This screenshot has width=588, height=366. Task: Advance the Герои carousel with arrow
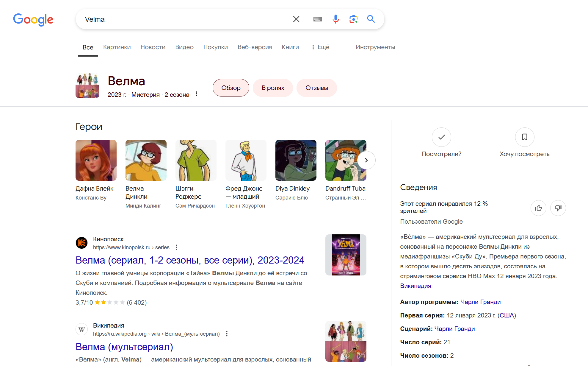click(x=366, y=160)
